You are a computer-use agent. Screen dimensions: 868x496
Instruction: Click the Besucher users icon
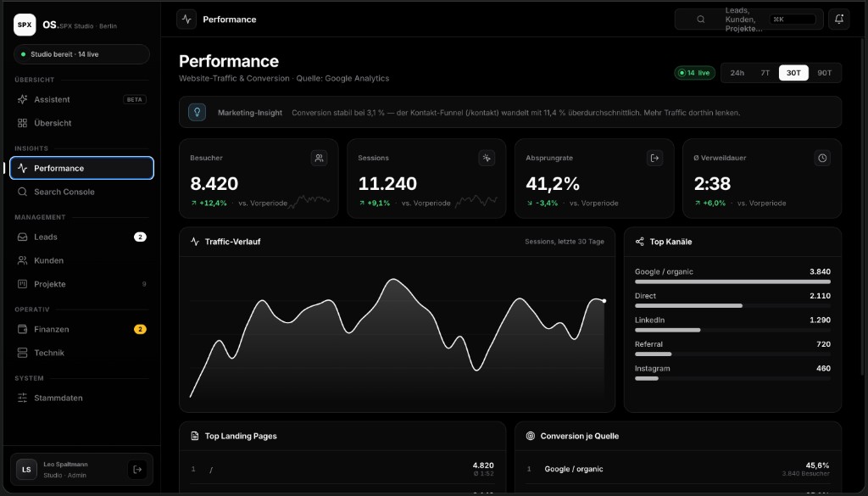(319, 159)
